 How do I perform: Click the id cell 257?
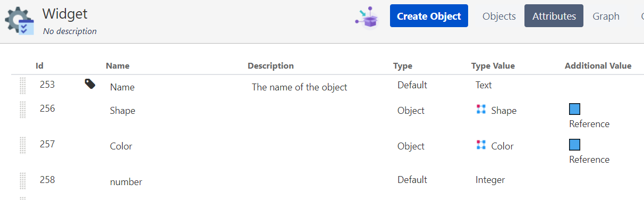coord(47,144)
